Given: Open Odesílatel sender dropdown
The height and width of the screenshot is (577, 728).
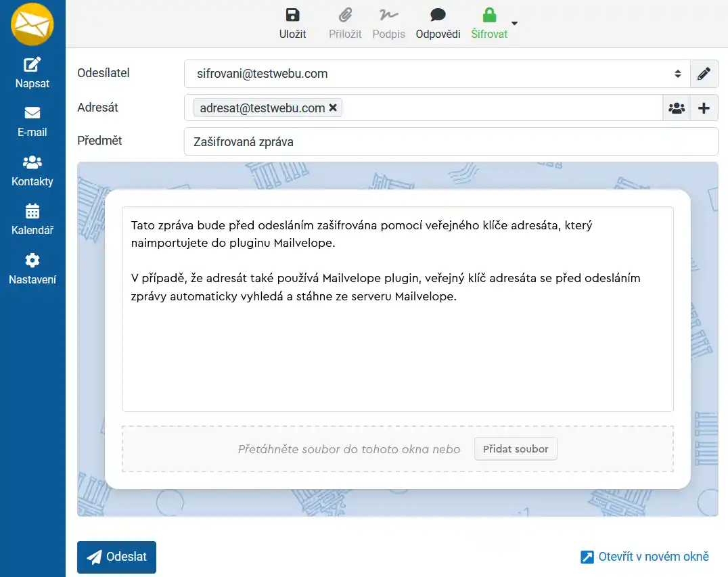Looking at the screenshot, I should 437,73.
